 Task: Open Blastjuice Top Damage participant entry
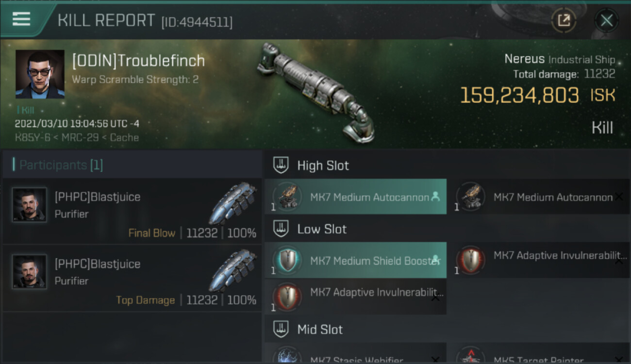tap(133, 278)
